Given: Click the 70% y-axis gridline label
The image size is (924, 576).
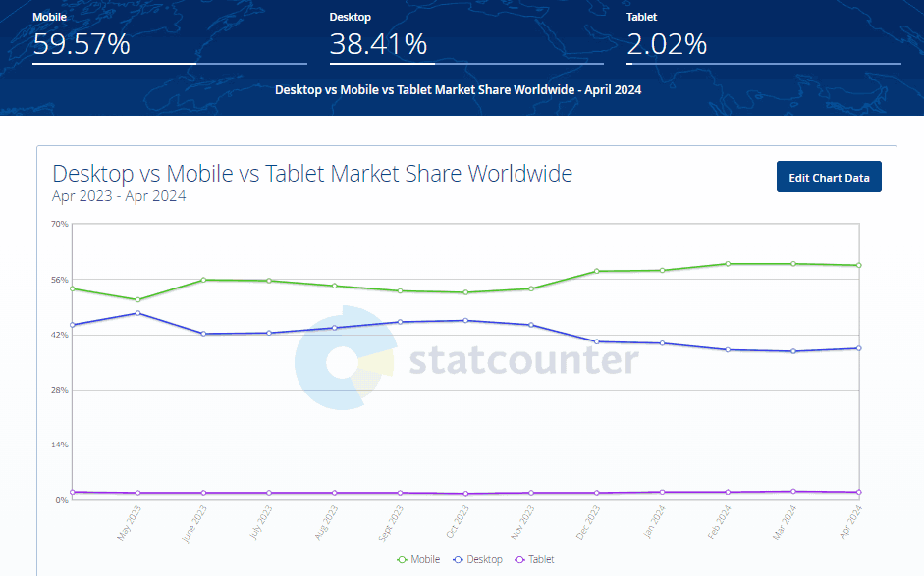Looking at the screenshot, I should (x=59, y=225).
